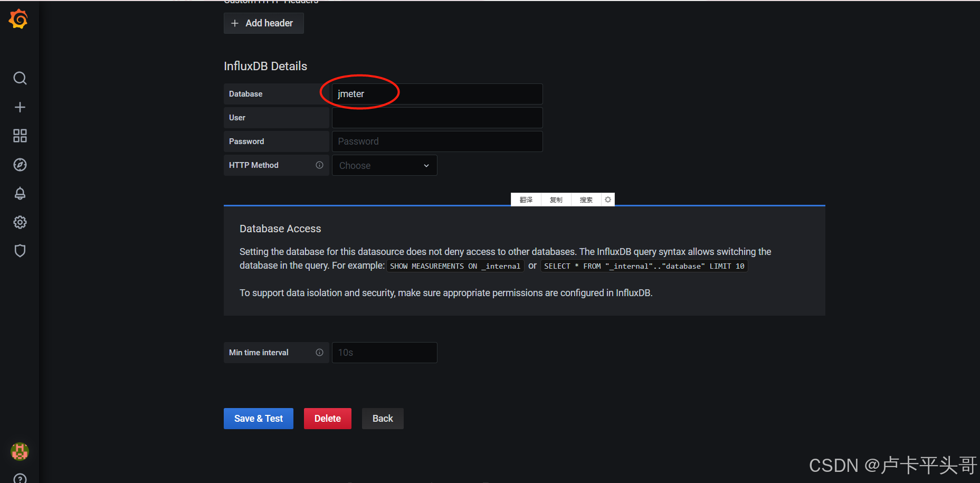
Task: Click the Database Access heading
Action: pos(280,229)
